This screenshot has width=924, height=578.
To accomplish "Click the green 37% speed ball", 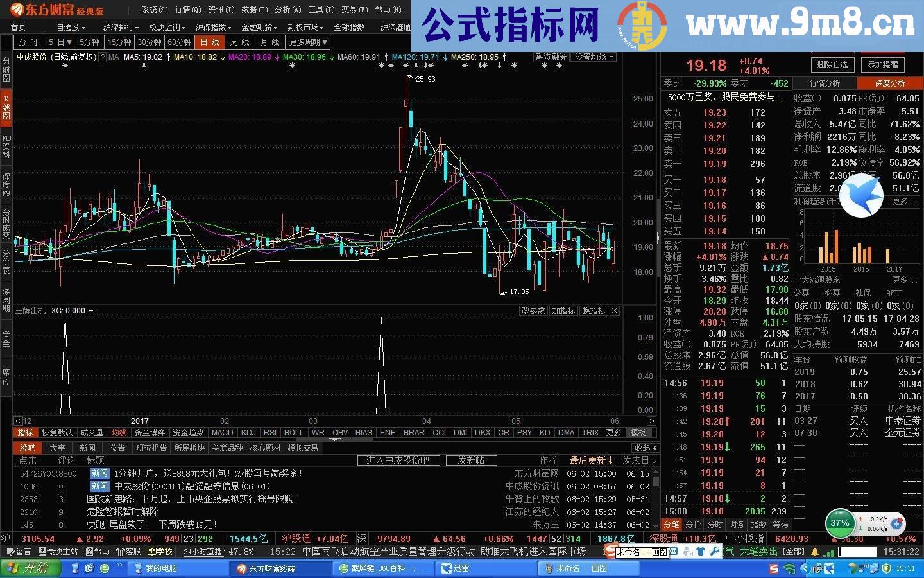I will click(840, 523).
